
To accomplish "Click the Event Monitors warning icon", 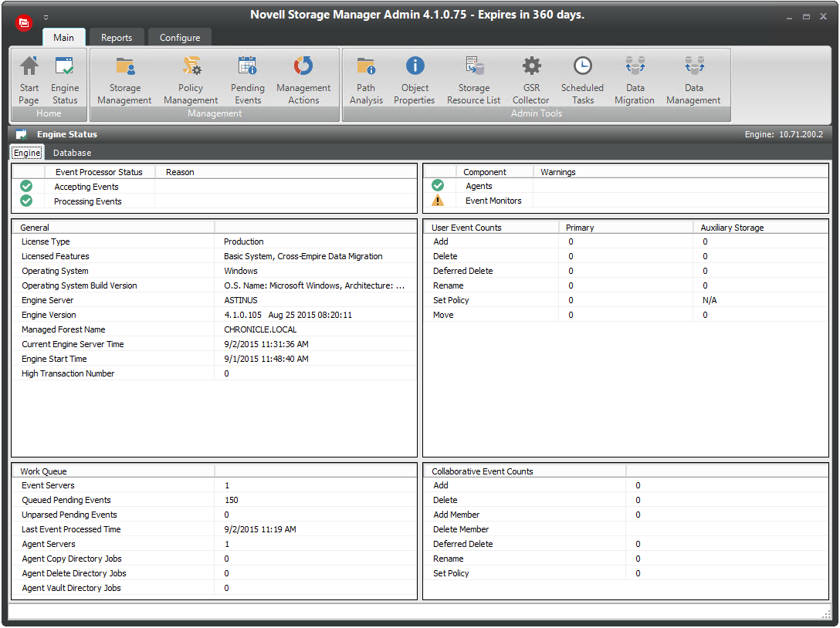I will click(438, 201).
